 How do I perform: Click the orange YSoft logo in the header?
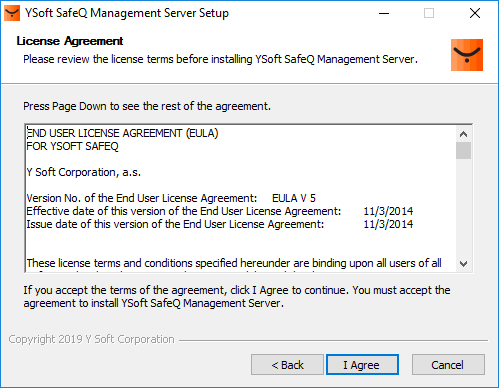[467, 55]
